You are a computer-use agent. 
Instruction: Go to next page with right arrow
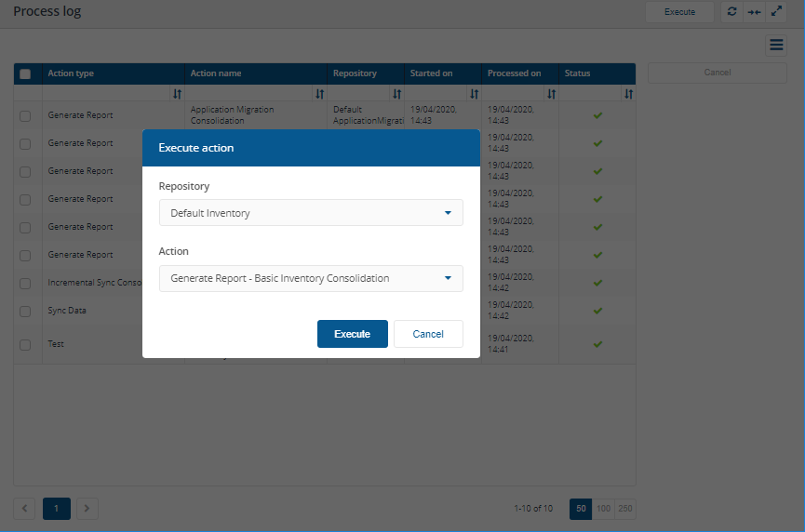pyautogui.click(x=86, y=509)
